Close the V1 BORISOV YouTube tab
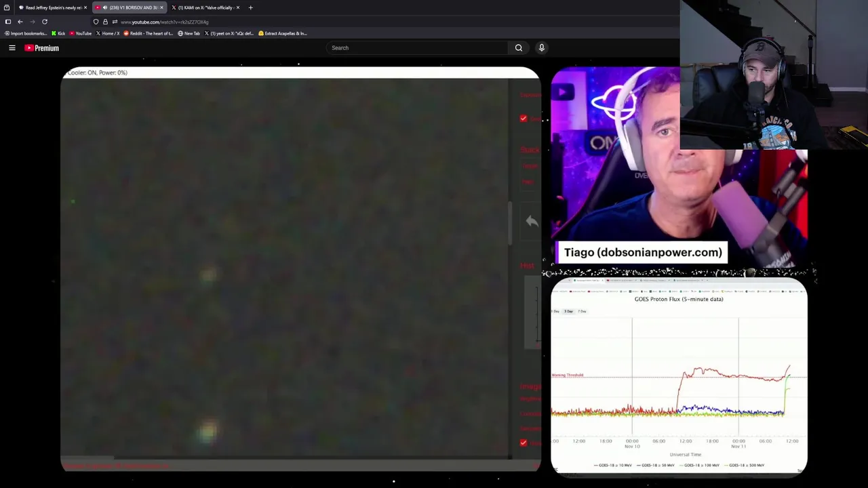This screenshot has width=868, height=488. coord(161,7)
